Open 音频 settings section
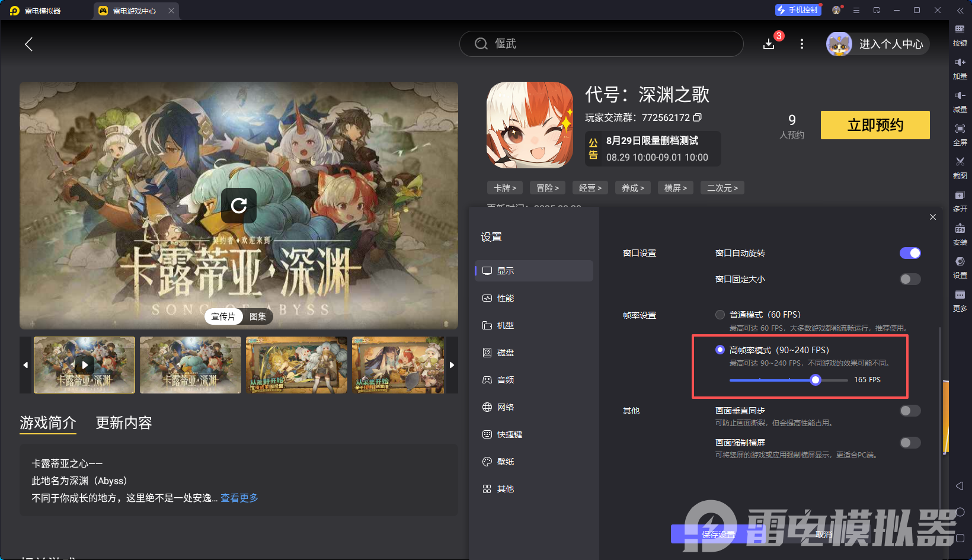This screenshot has width=972, height=560. (534, 380)
